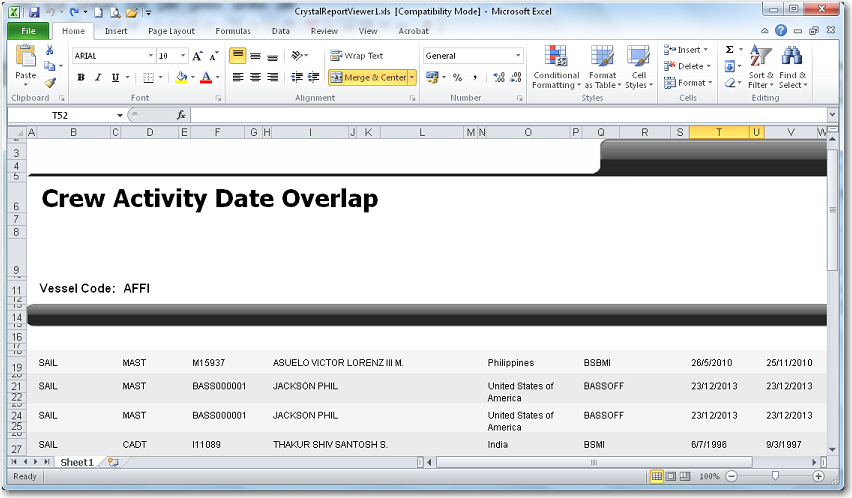Screen dimensions: 852x498
Task: Click the Find & Select binoculars
Action: coord(792,66)
